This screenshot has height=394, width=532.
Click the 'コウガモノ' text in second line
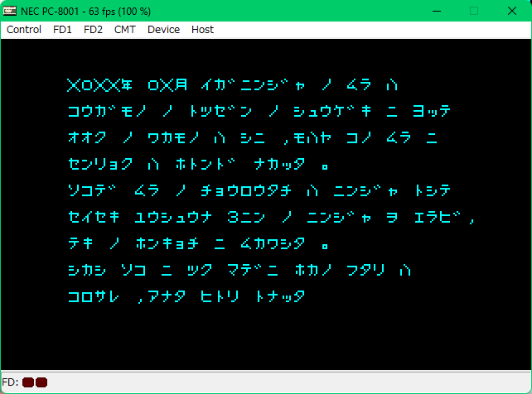pos(107,111)
